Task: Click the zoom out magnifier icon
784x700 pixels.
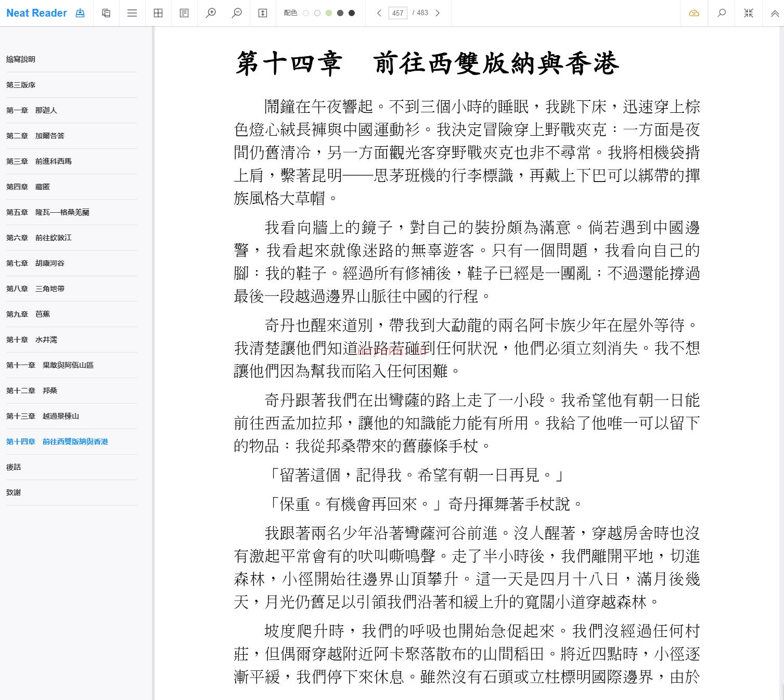Action: point(237,13)
